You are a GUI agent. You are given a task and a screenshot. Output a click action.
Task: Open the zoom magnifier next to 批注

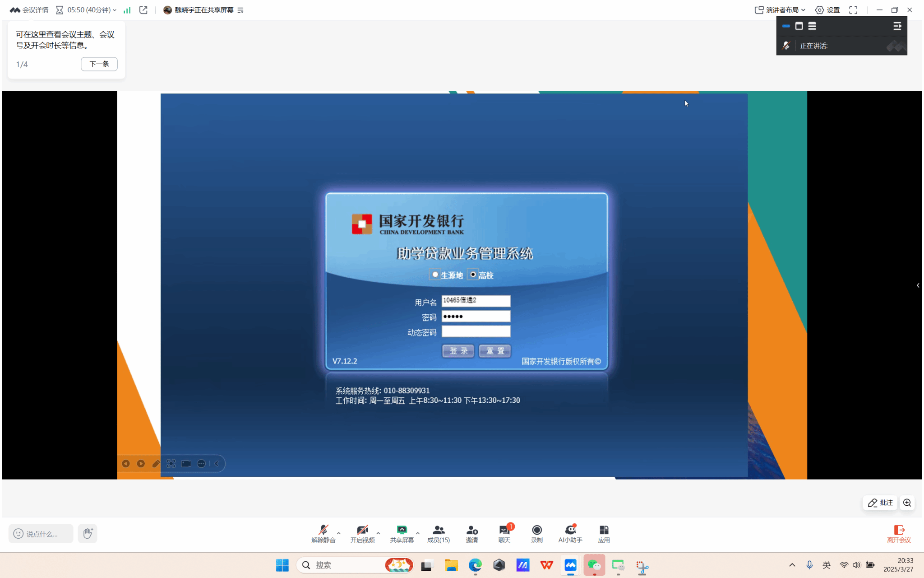point(907,503)
